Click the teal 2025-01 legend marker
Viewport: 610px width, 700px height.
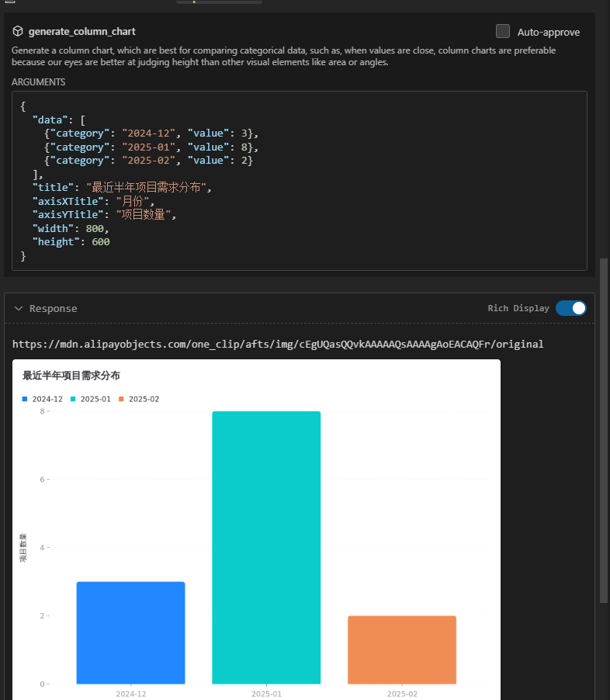(73, 399)
